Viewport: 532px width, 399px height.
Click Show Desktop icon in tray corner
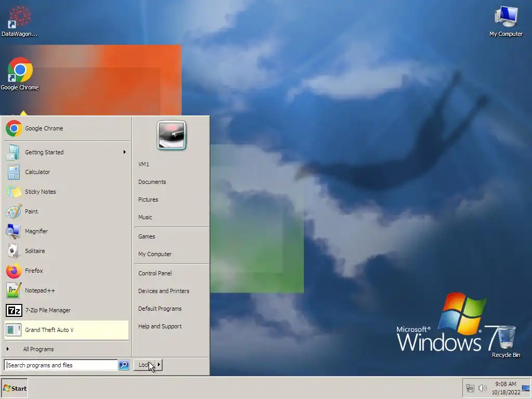[x=526, y=388]
